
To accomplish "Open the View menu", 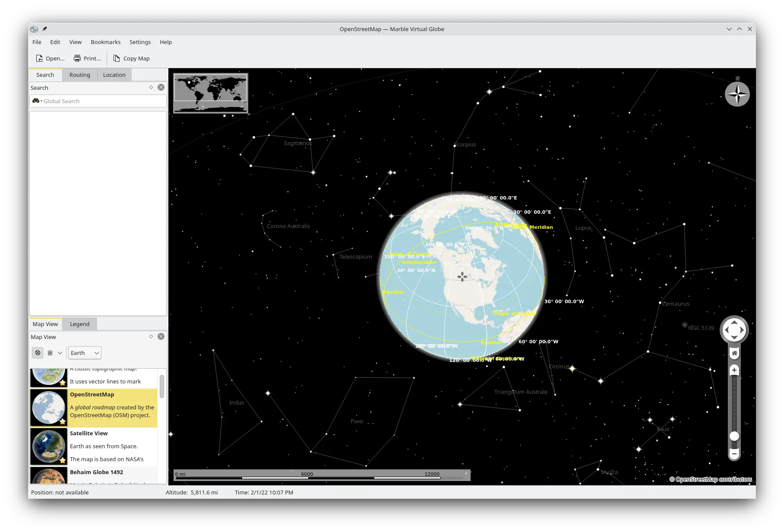I will (76, 42).
